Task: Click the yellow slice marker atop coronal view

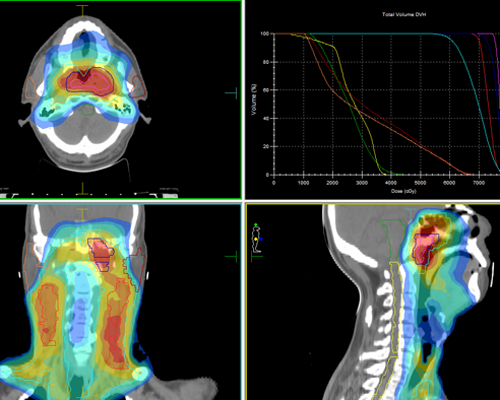Action: 82,214
